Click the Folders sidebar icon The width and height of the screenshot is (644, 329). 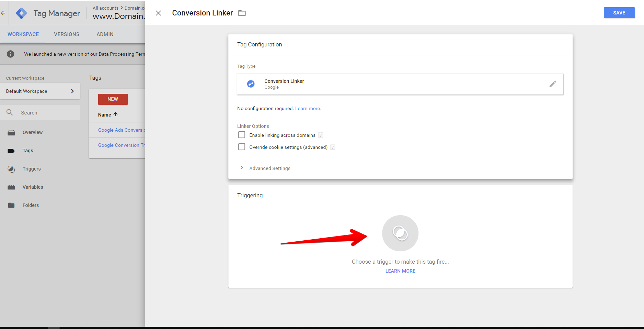tap(11, 205)
